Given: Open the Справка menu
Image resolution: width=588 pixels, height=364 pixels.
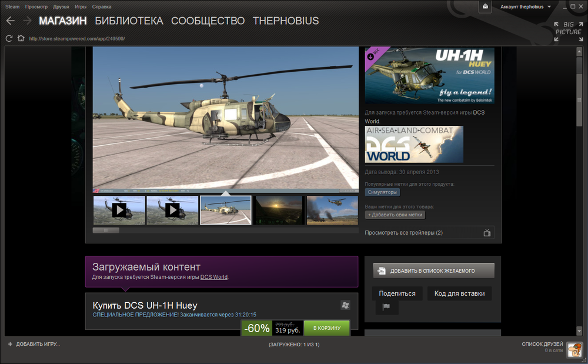Looking at the screenshot, I should point(102,6).
